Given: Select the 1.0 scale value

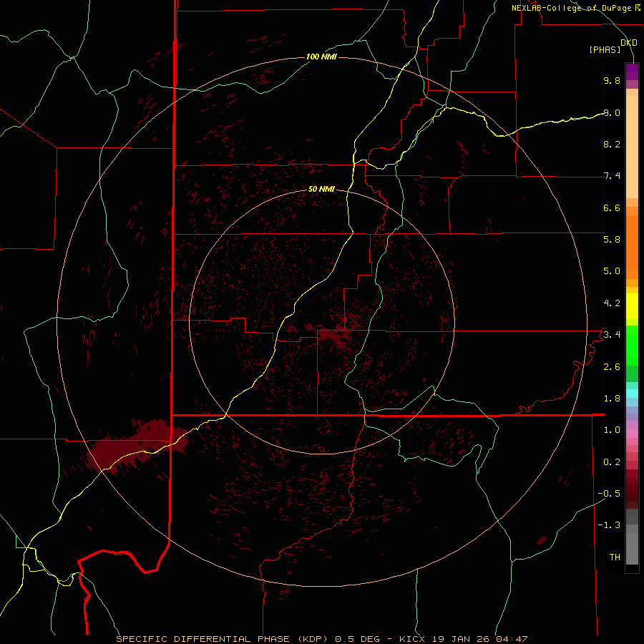Looking at the screenshot, I should 612,430.
